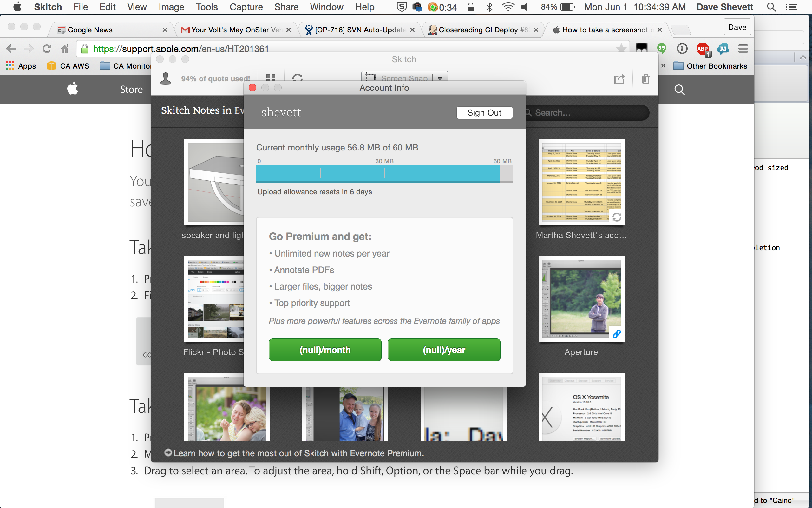
Task: Switch to the Google News tab
Action: coord(111,30)
